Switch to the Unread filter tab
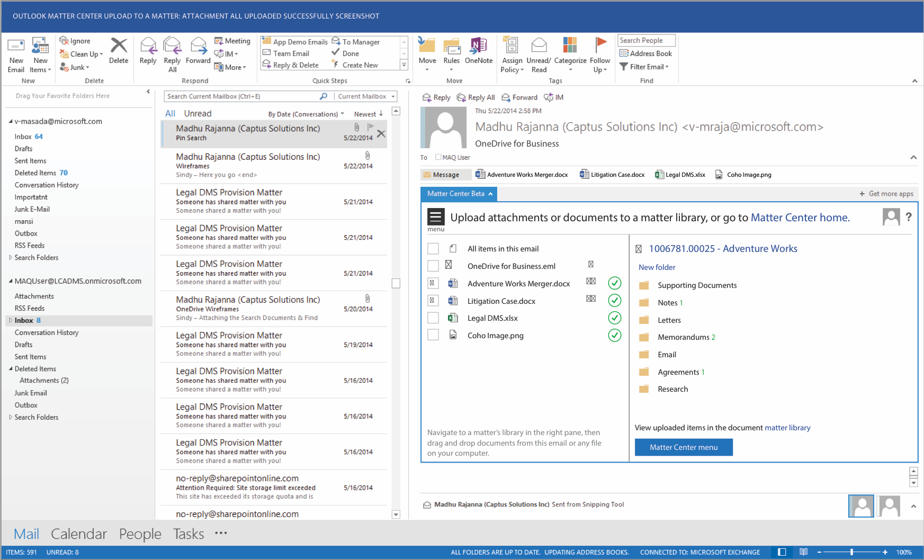The height and width of the screenshot is (560, 924). [x=198, y=113]
